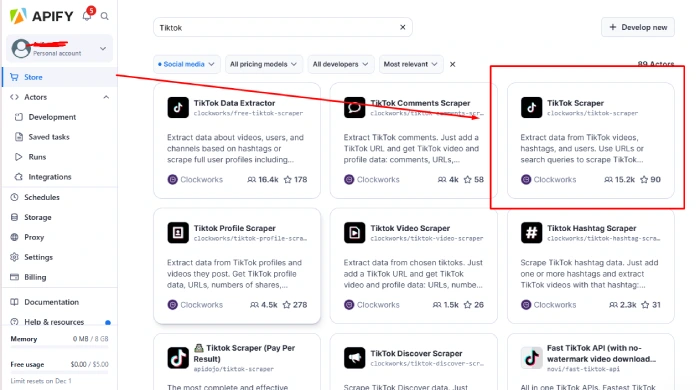Click the Runs play icon
This screenshot has height=390, width=700.
point(18,157)
